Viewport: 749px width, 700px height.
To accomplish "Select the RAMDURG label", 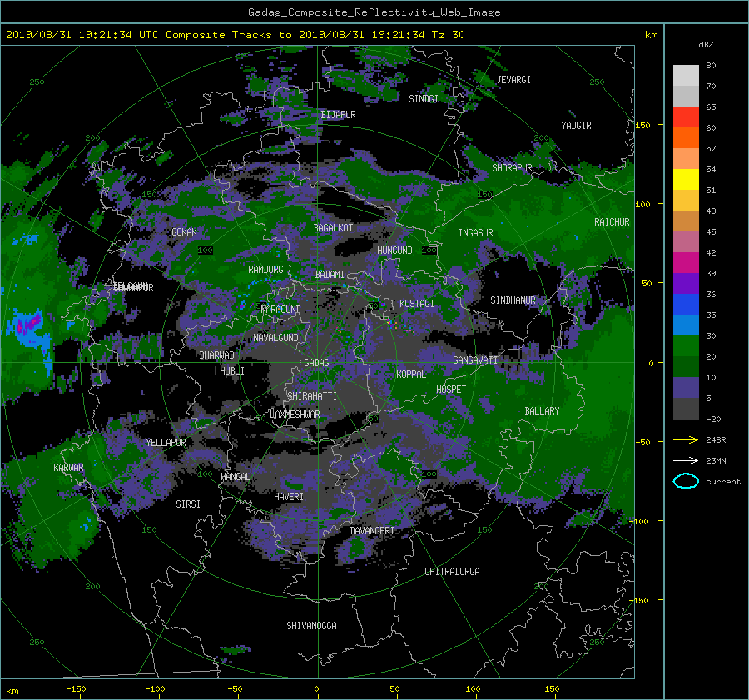I will point(265,270).
